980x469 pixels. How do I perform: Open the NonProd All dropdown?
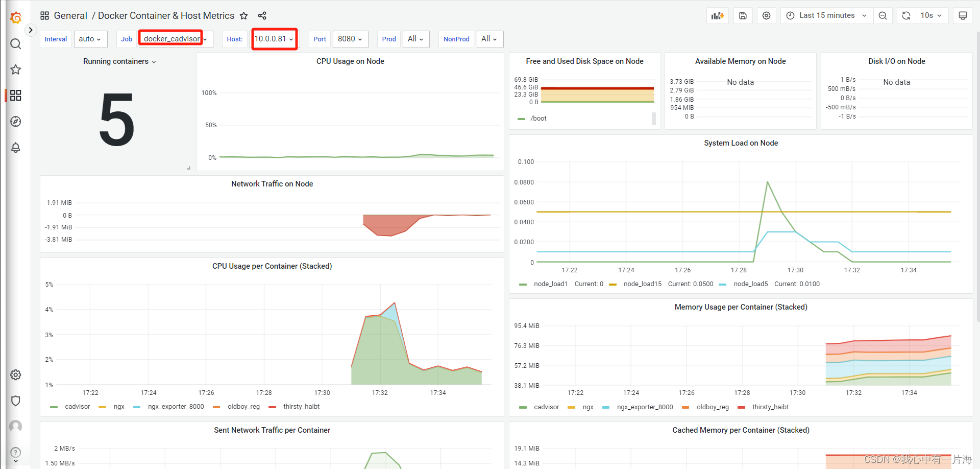[x=489, y=39]
